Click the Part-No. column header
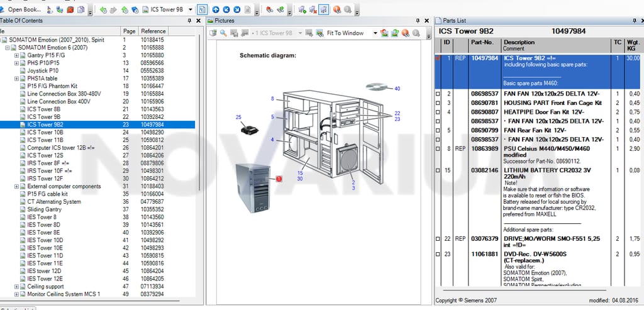Screen dimensions: 644x310 [485, 45]
